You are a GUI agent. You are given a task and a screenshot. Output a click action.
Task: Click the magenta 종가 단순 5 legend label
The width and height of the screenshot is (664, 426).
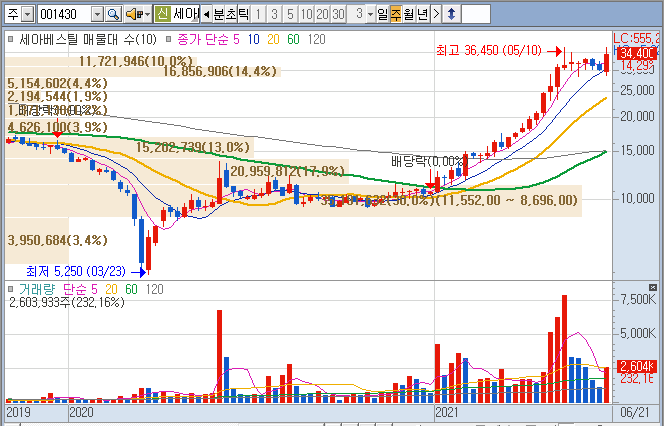tap(209, 39)
